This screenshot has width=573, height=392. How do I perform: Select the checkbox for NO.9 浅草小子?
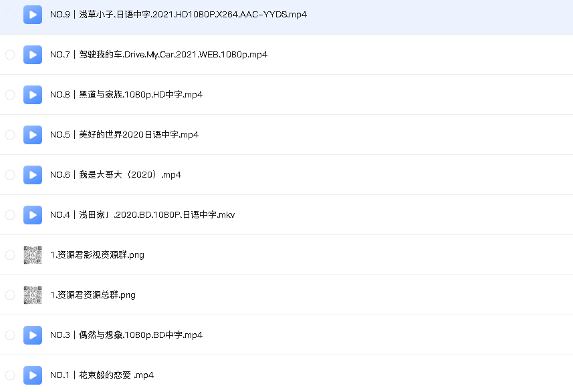(x=10, y=15)
